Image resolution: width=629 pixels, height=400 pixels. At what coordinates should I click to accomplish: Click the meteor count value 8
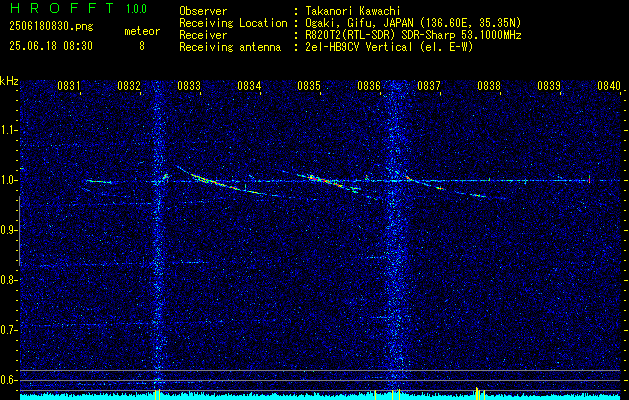[x=142, y=46]
